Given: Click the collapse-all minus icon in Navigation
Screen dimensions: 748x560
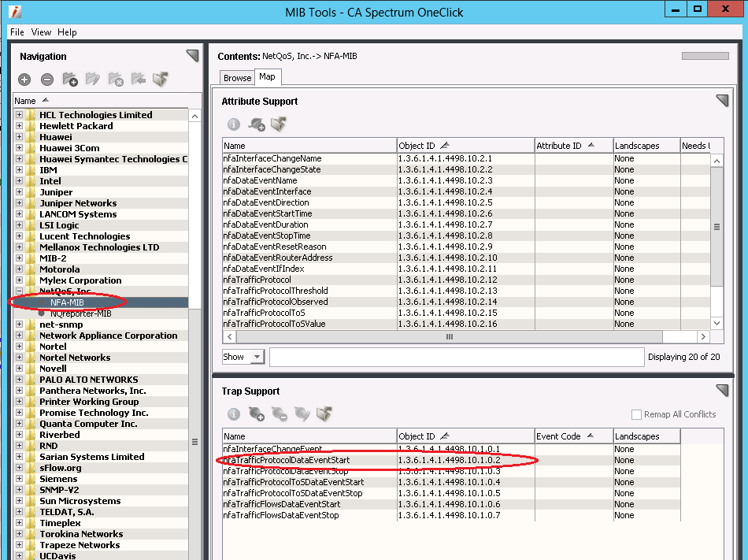Looking at the screenshot, I should click(47, 80).
